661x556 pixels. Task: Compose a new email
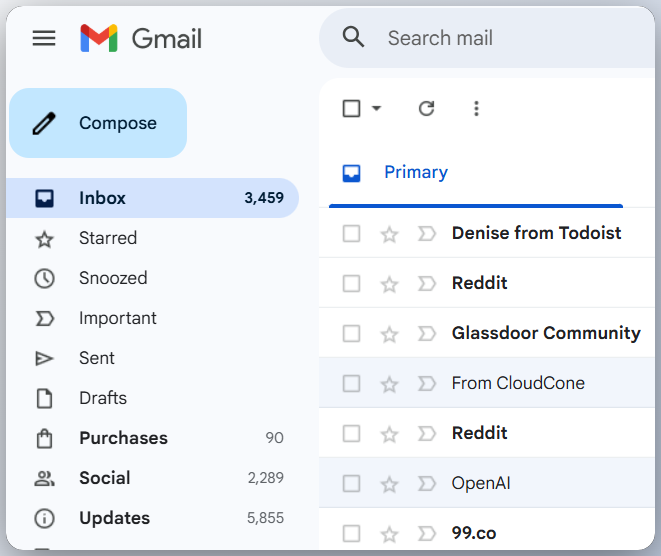pyautogui.click(x=98, y=123)
